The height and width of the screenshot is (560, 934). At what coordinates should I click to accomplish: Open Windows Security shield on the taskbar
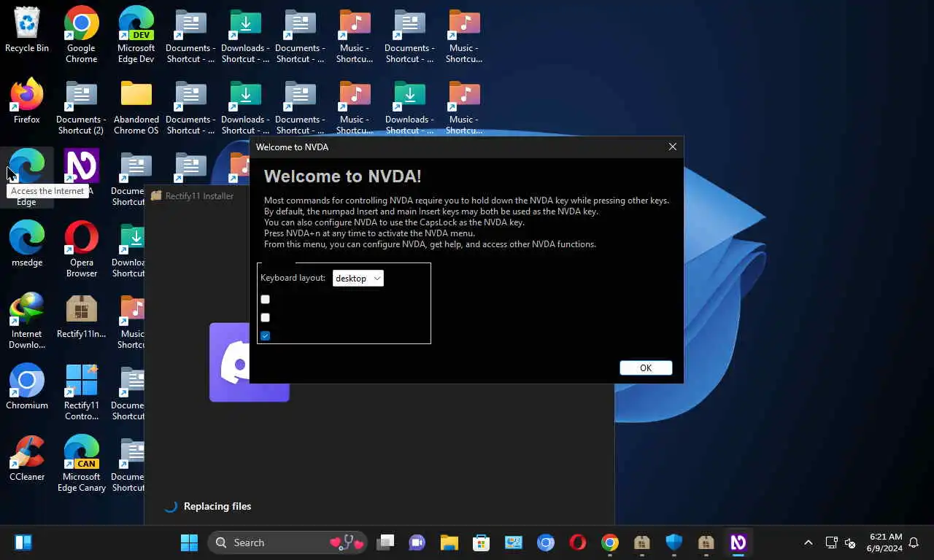tap(674, 542)
